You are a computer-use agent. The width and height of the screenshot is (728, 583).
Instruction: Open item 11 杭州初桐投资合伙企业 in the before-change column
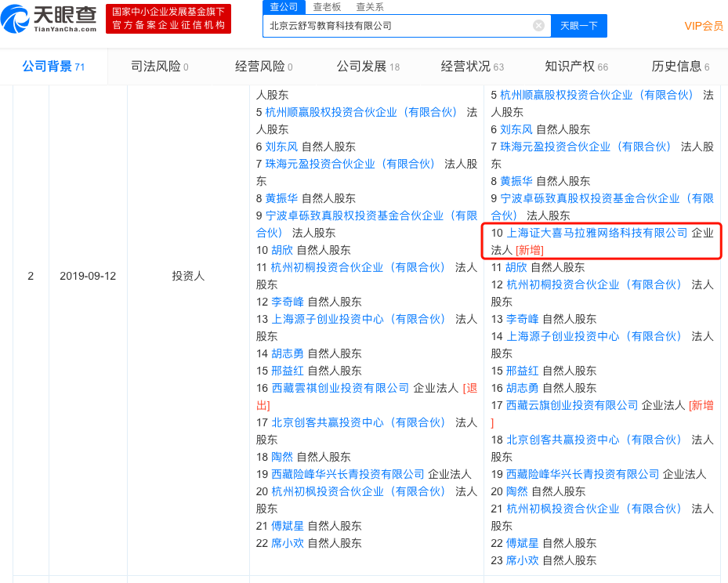coord(358,267)
